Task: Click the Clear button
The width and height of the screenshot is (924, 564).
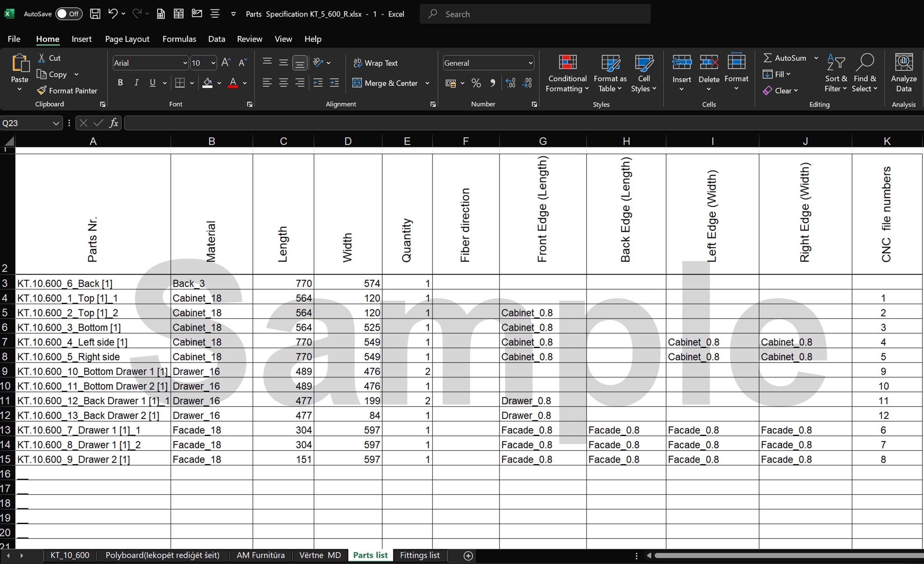Action: (x=780, y=91)
